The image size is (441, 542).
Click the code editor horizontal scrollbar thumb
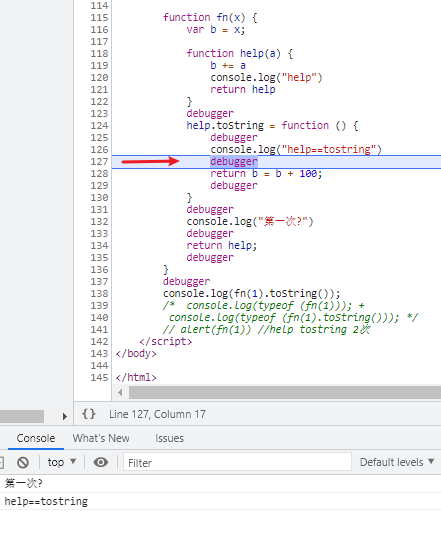285,393
